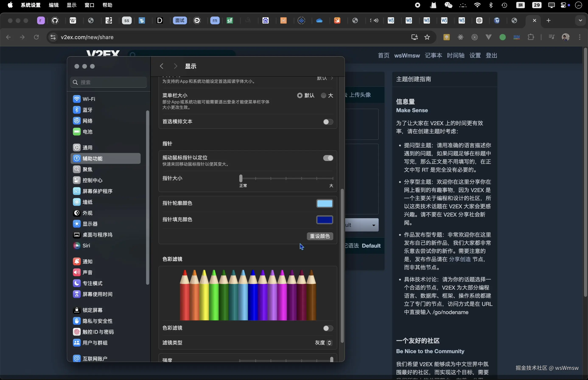Select Siri settings in sidebar
Screen dimensions: 588x380
[85, 246]
